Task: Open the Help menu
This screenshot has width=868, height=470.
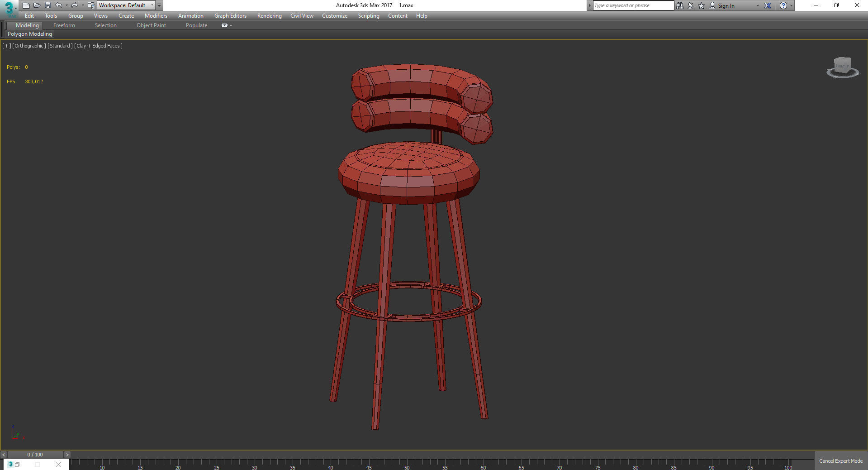Action: (x=422, y=16)
